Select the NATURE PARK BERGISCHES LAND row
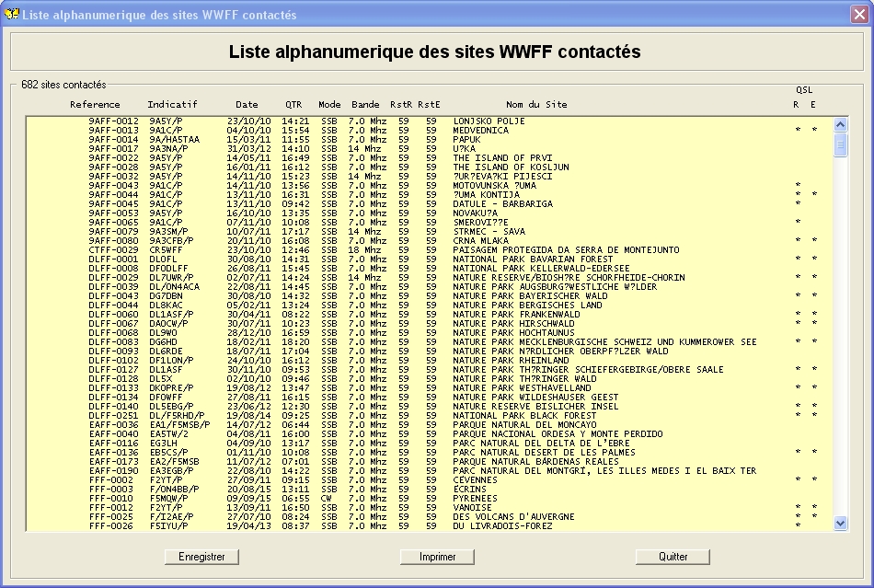This screenshot has width=874, height=588. tap(430, 305)
